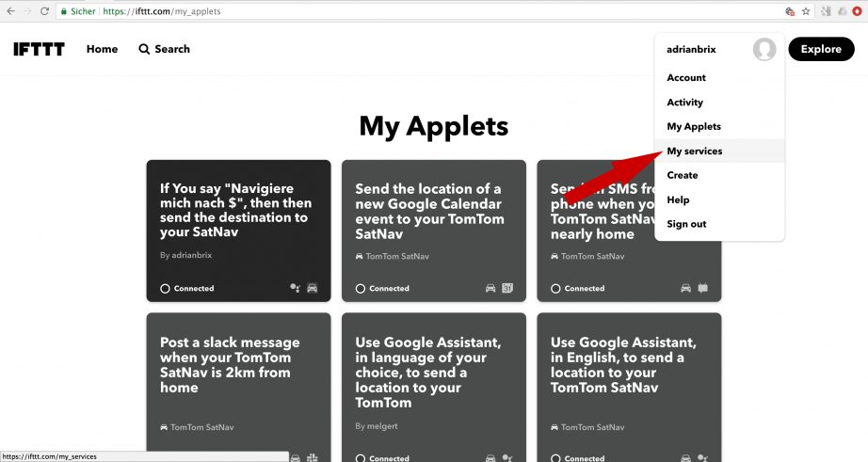
Task: Select My services from the account menu
Action: tap(694, 151)
